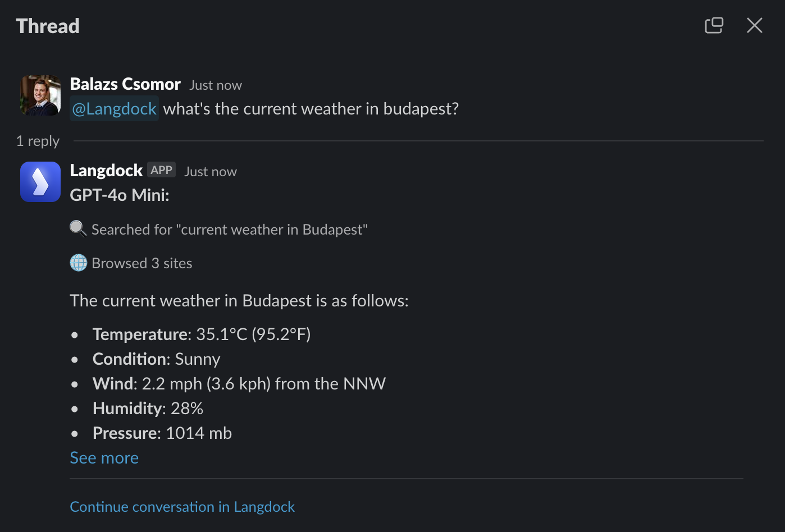This screenshot has width=785, height=532.
Task: Click the GPT-4o Mini heading
Action: click(x=120, y=195)
